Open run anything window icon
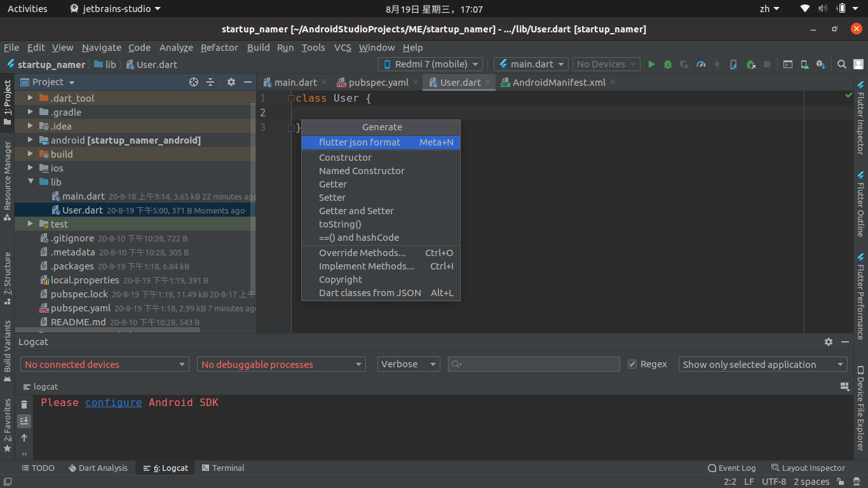The width and height of the screenshot is (868, 488). (788, 64)
